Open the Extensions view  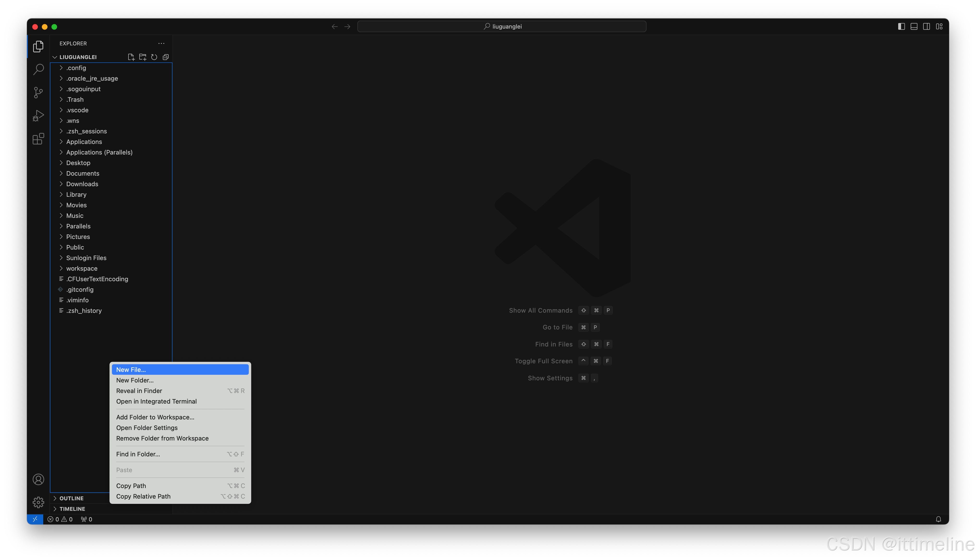tap(38, 138)
